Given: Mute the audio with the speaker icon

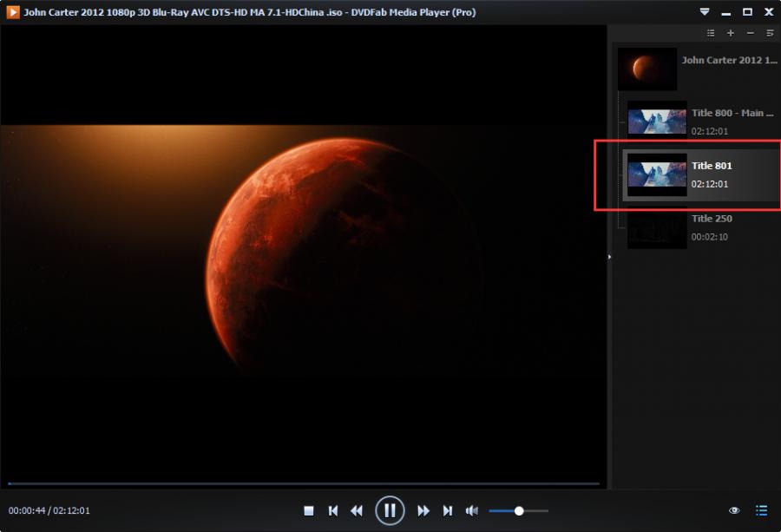Looking at the screenshot, I should coord(472,511).
